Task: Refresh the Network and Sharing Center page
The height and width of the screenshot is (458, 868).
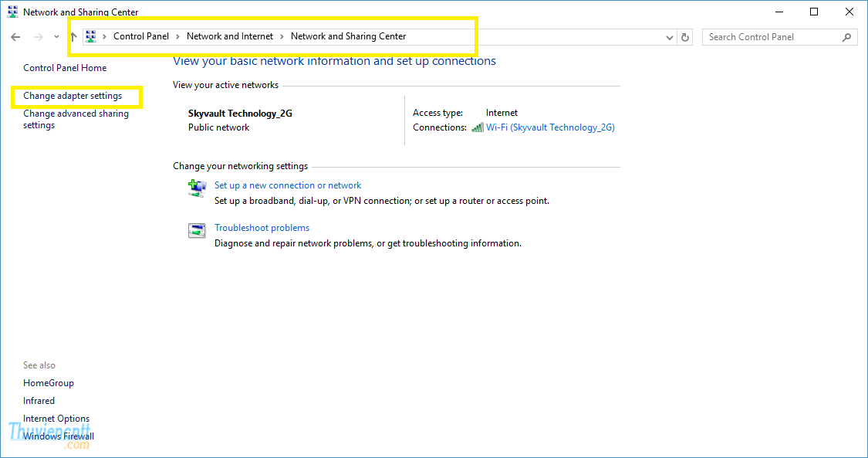Action: 685,37
